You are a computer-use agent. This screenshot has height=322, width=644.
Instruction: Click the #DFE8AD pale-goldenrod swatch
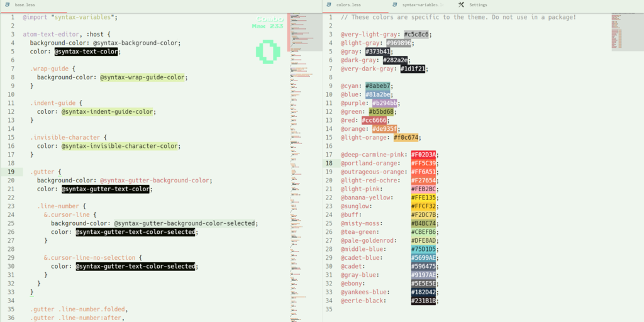coord(423,241)
